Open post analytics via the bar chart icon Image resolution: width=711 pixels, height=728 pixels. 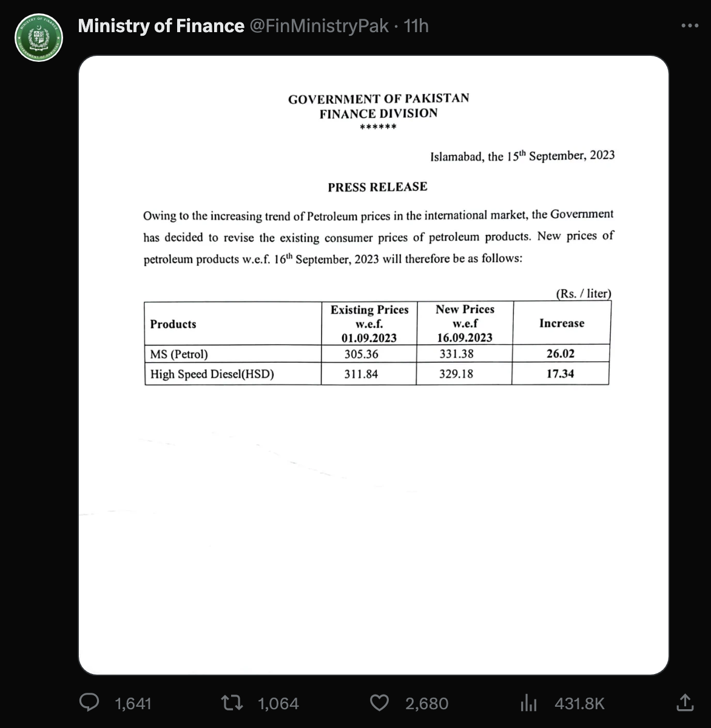pyautogui.click(x=528, y=703)
